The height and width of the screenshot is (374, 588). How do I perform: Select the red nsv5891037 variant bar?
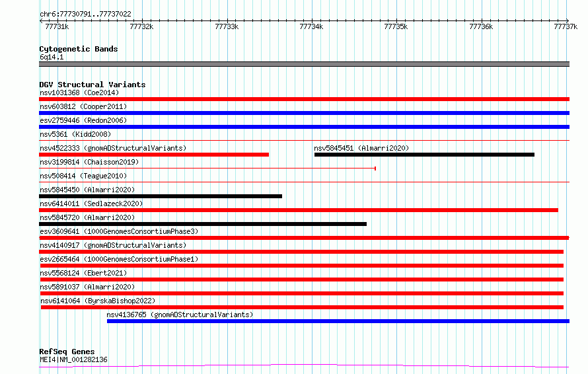(302, 293)
